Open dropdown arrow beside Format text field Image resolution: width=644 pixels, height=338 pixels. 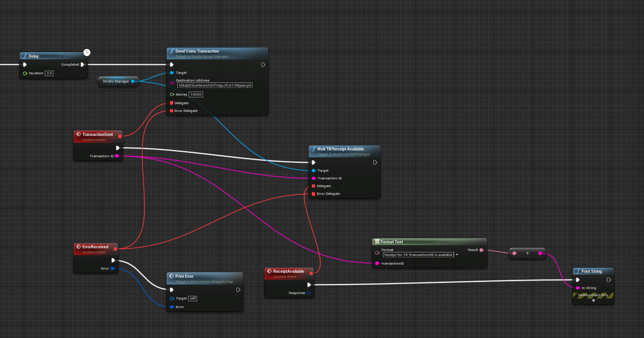pos(457,255)
